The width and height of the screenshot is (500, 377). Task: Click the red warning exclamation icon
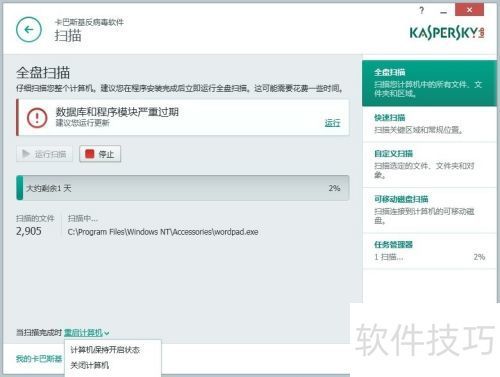37,118
